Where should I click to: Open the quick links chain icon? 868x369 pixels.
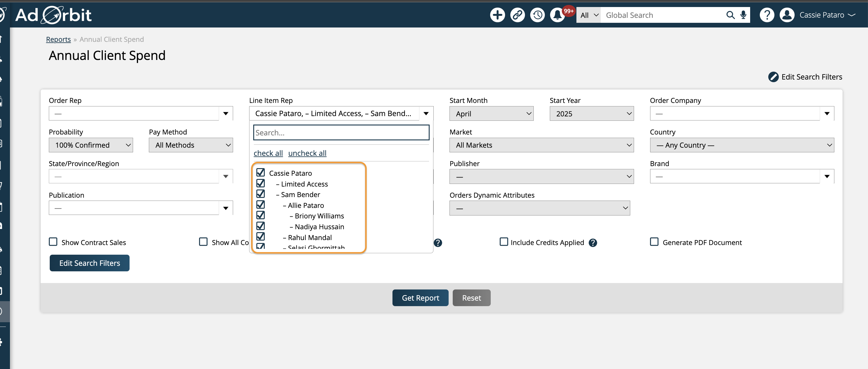pyautogui.click(x=517, y=15)
